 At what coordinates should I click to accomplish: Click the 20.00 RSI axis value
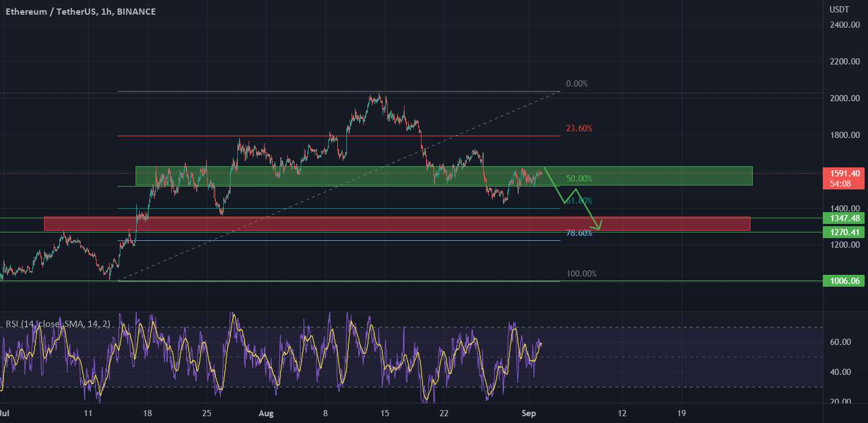point(840,402)
